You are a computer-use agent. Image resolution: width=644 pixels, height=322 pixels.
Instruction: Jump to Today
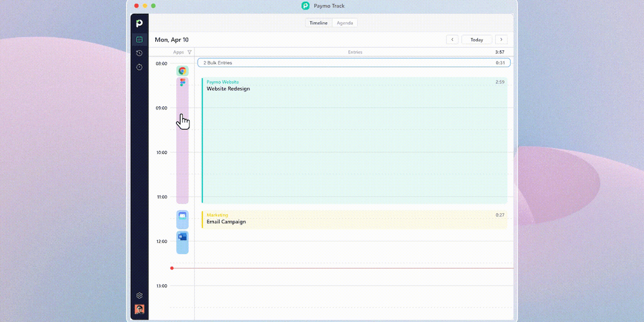click(x=477, y=40)
